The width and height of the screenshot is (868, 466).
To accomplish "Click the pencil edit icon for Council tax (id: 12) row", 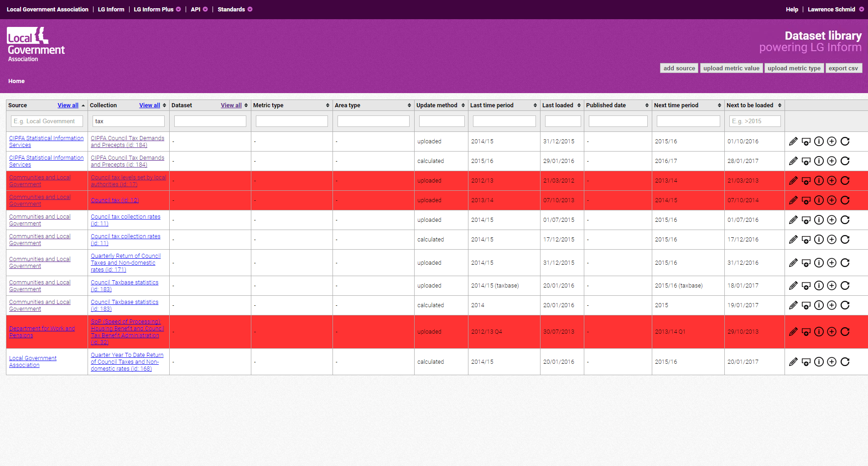I will pos(793,200).
